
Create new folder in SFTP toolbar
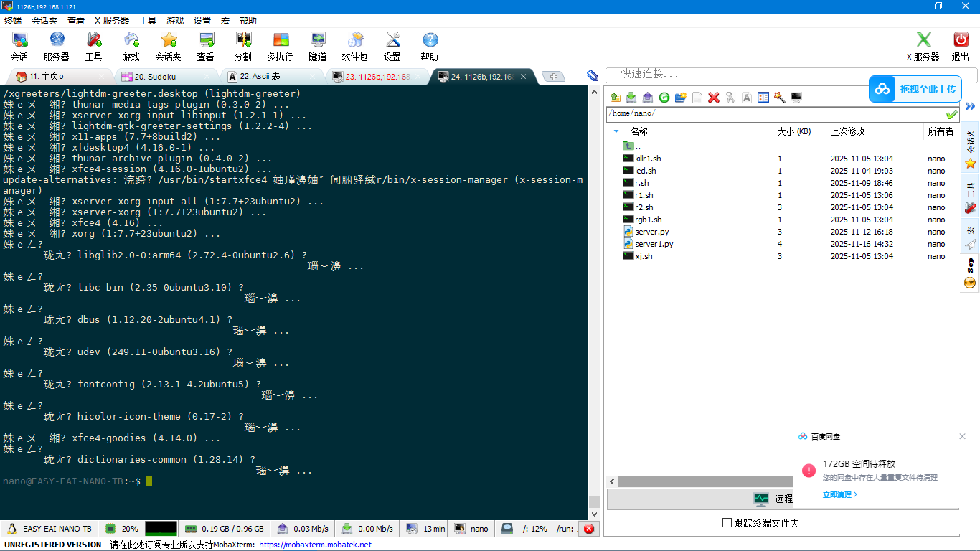click(681, 98)
